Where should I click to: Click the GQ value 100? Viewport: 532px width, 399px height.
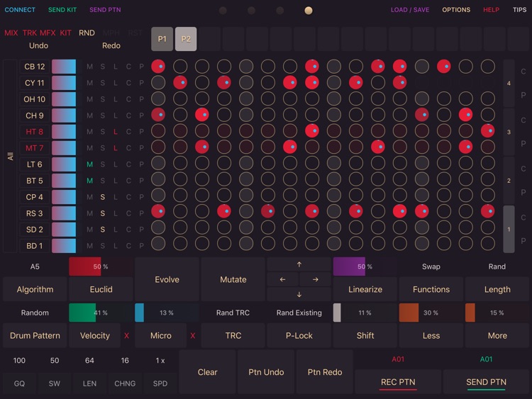[x=19, y=360]
